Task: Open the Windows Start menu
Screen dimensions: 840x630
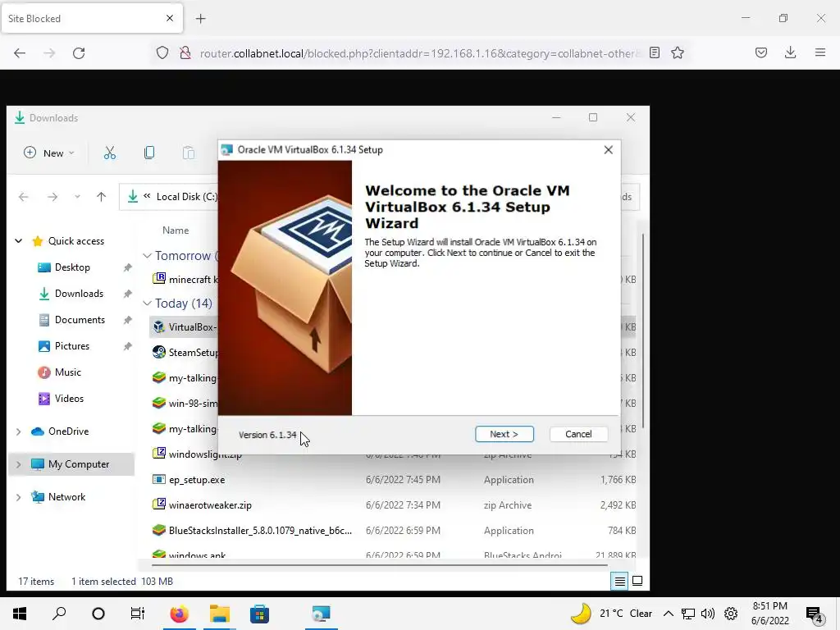Action: (20, 614)
